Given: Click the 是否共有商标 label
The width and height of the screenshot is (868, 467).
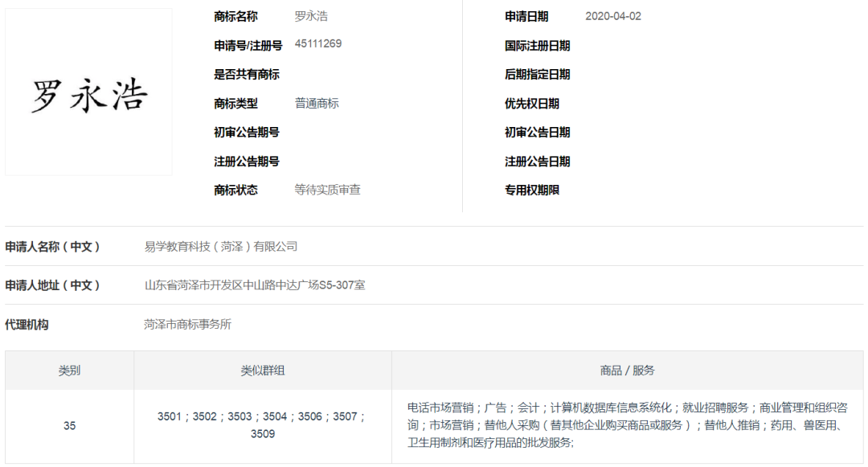Looking at the screenshot, I should pyautogui.click(x=247, y=74).
